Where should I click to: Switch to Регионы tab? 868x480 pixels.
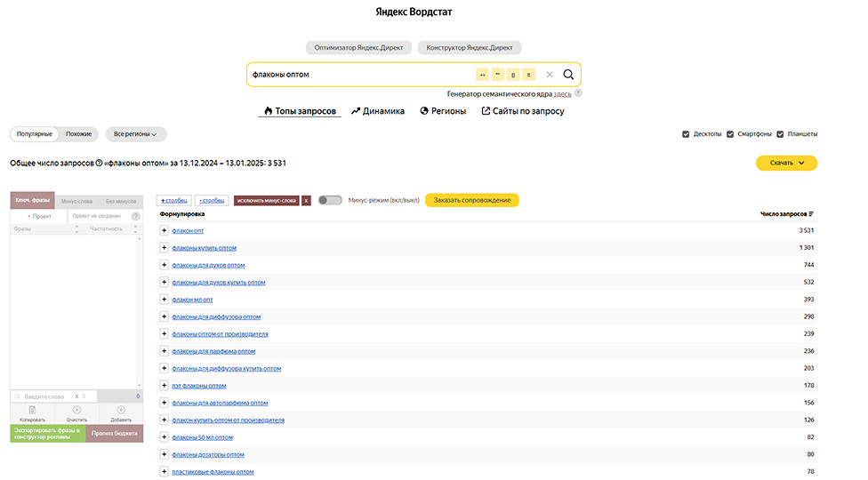coord(443,111)
